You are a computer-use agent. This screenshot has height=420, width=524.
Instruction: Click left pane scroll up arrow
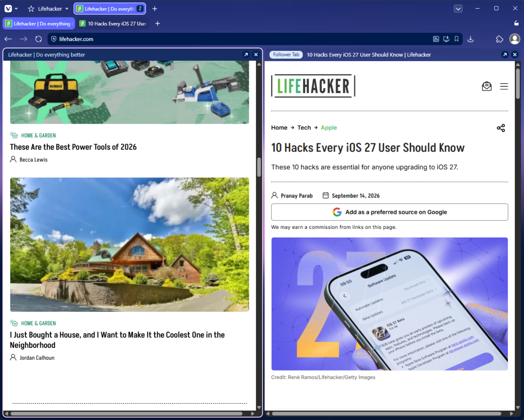tap(259, 64)
